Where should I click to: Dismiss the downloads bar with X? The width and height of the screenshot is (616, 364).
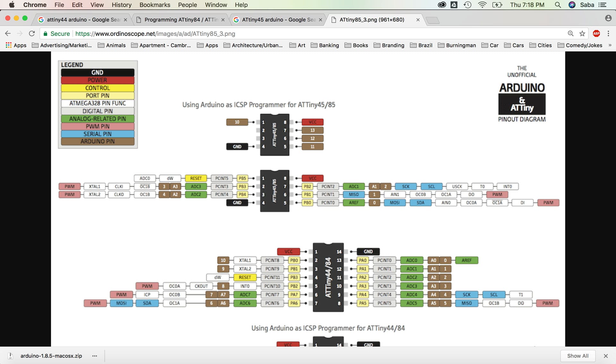pos(606,356)
